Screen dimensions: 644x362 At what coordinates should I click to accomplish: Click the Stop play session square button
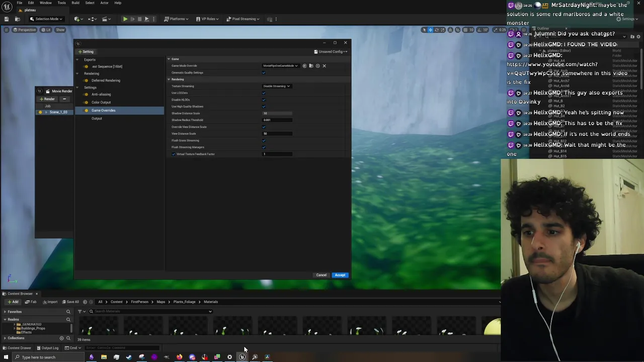pos(139,19)
